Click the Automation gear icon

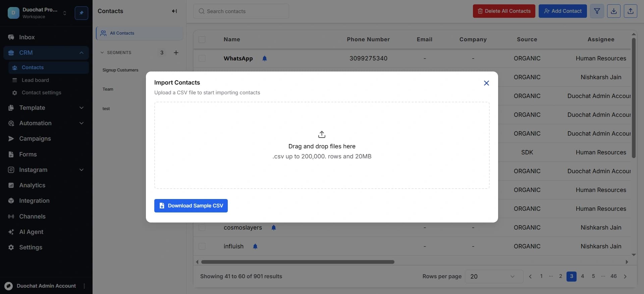click(11, 123)
